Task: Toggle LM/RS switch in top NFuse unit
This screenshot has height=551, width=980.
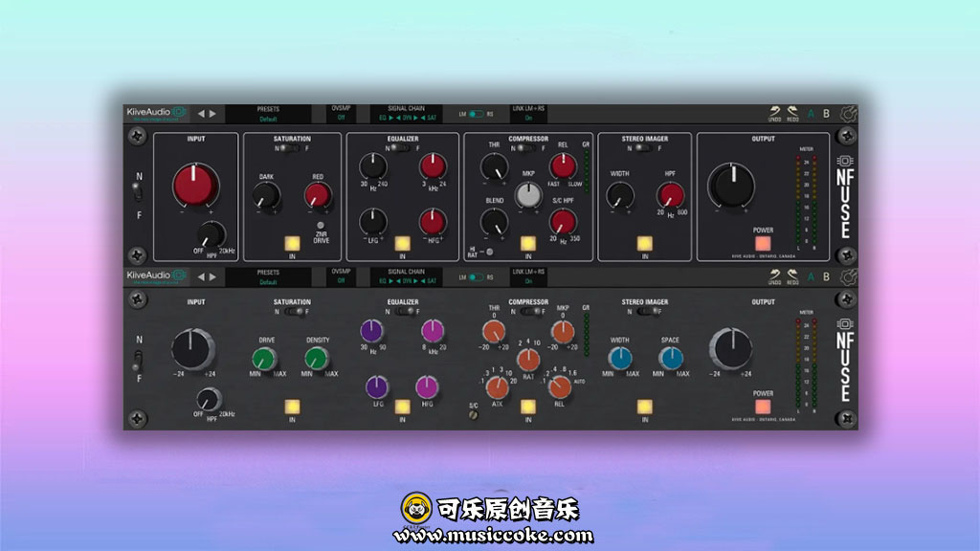Action: tap(477, 115)
